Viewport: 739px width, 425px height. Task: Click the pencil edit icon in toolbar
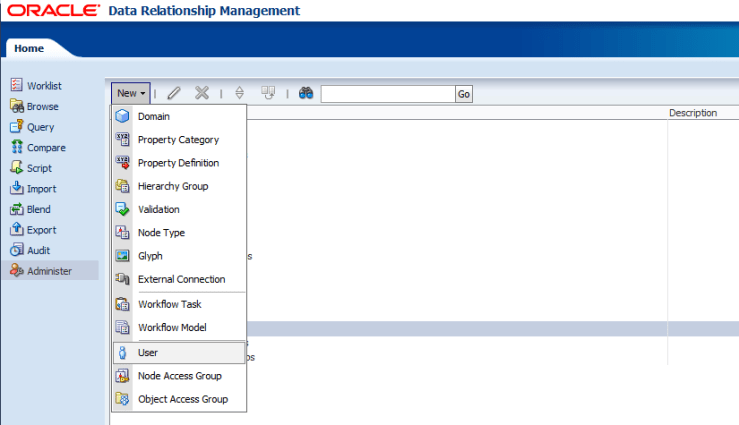pos(174,93)
